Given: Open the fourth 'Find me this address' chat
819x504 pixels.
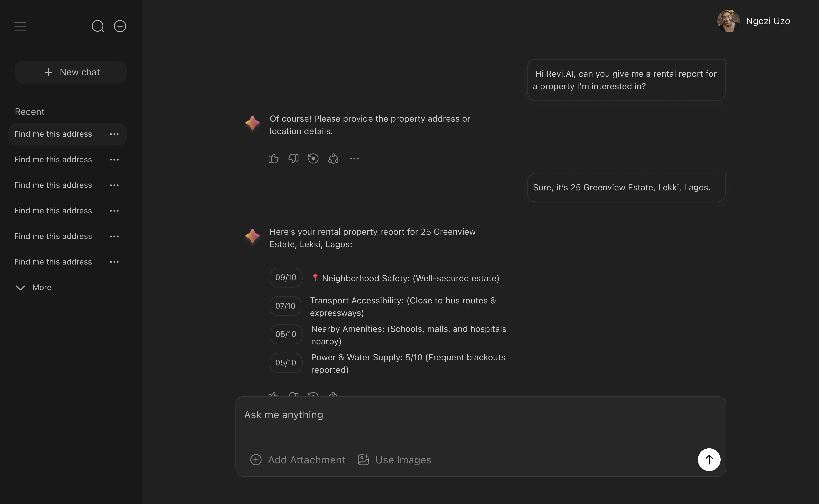Looking at the screenshot, I should pyautogui.click(x=53, y=211).
